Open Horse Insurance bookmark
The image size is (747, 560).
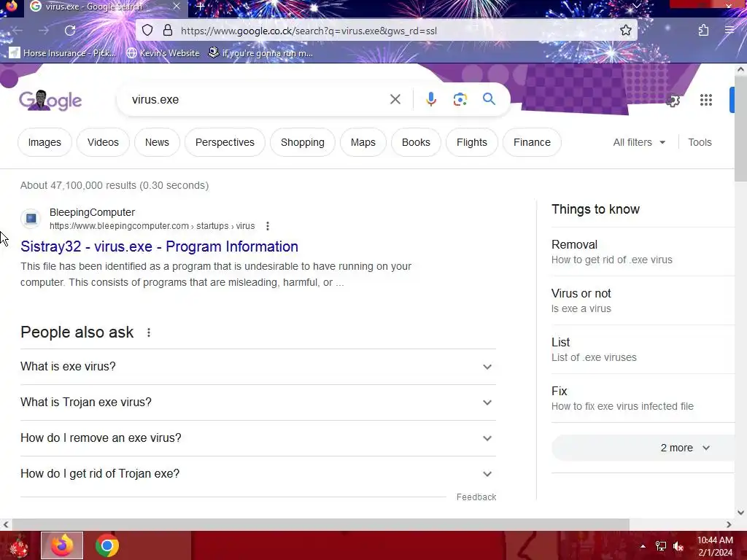[63, 52]
